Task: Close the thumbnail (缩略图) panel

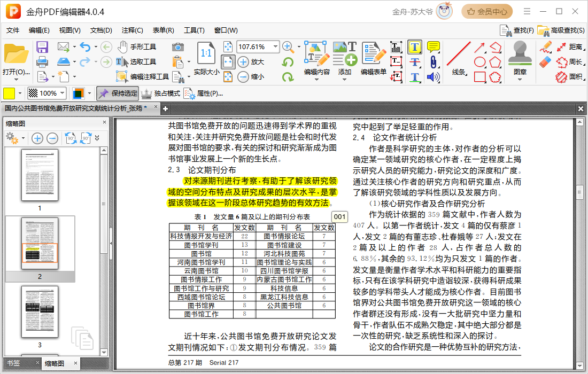Action: coord(104,122)
